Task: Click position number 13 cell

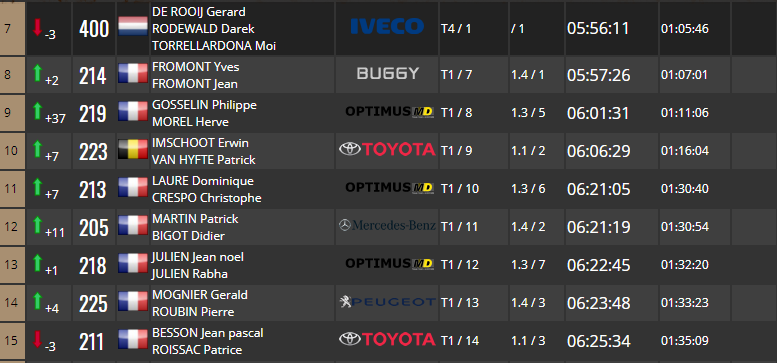Action: coord(12,265)
